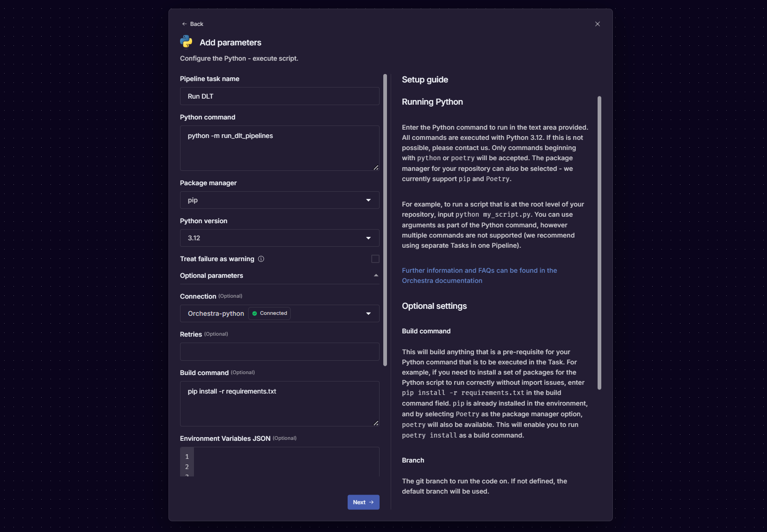Click the Next button
Screen dimensions: 767x532
pyautogui.click(x=363, y=502)
